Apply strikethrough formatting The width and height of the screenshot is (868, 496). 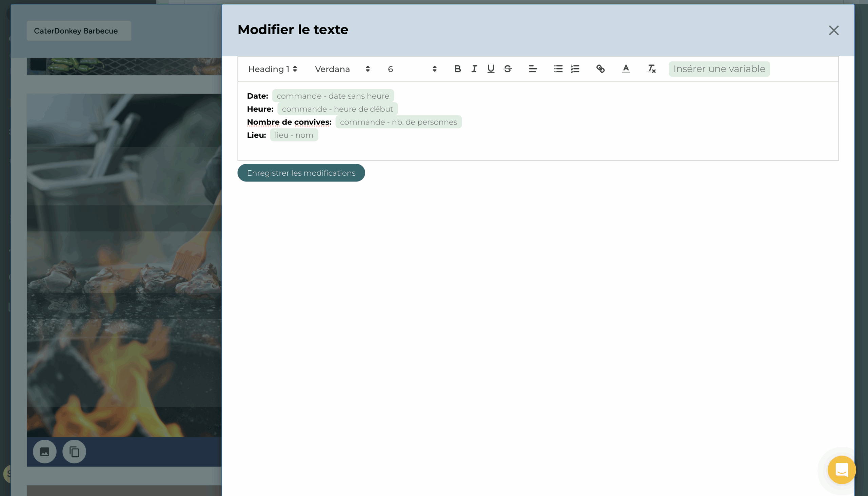point(508,69)
